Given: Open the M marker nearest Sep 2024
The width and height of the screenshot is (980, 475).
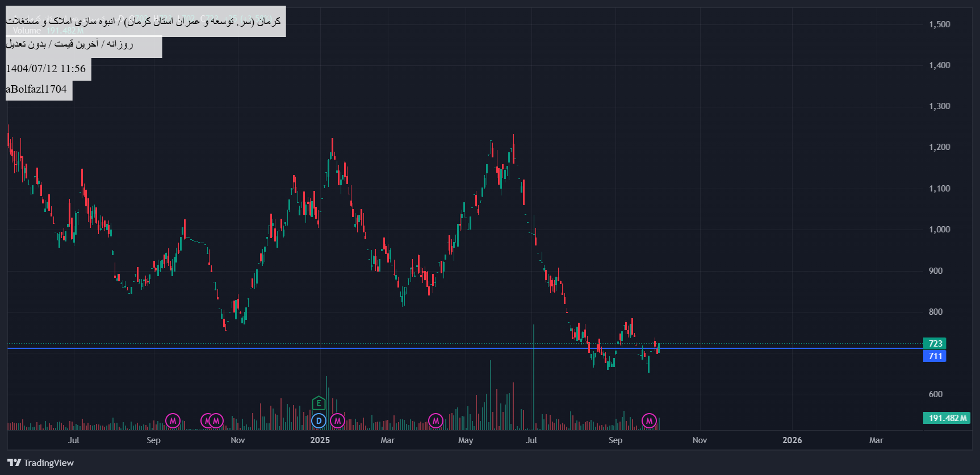Looking at the screenshot, I should click(x=173, y=421).
